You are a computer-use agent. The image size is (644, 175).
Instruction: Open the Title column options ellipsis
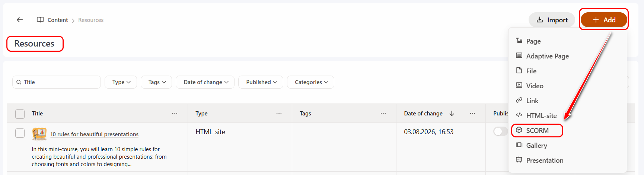pyautogui.click(x=175, y=113)
